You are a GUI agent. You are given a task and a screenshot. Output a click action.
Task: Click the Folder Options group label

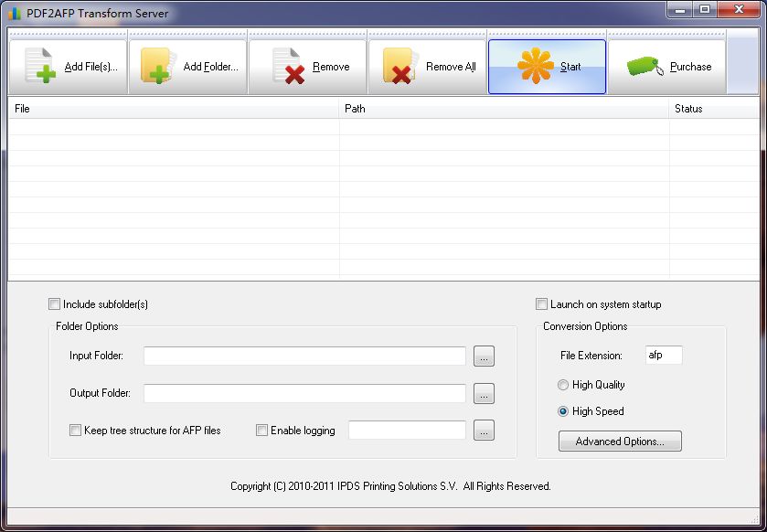[x=87, y=326]
